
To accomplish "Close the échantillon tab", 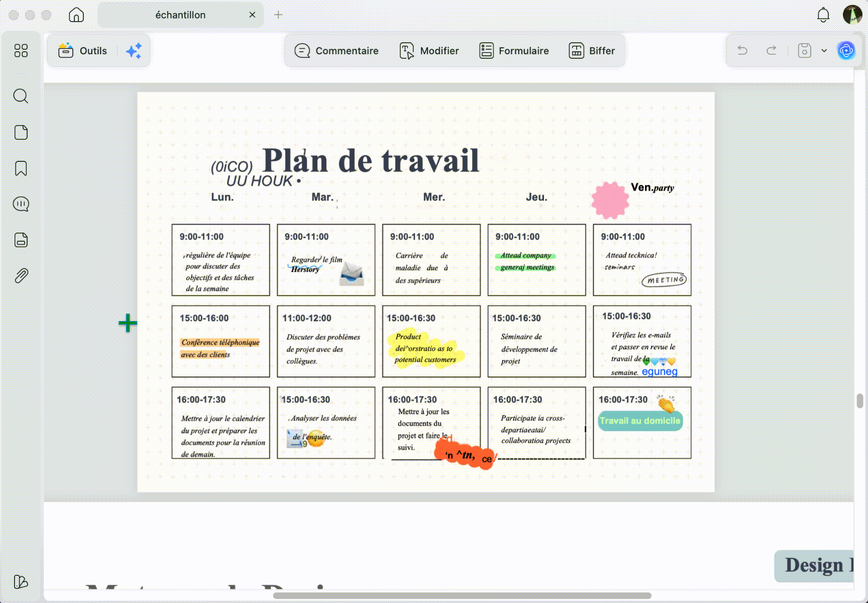I will [252, 15].
